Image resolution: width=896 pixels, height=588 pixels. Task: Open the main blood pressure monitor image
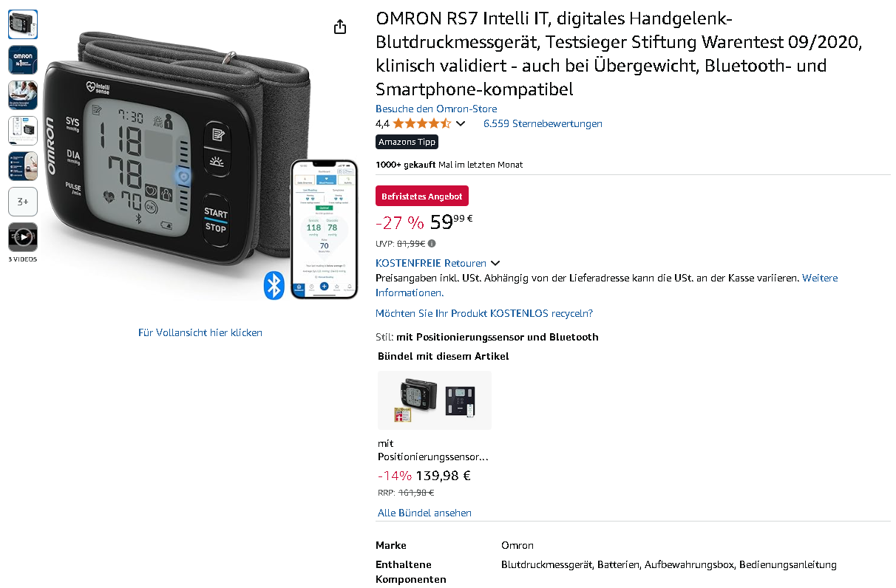[202, 163]
